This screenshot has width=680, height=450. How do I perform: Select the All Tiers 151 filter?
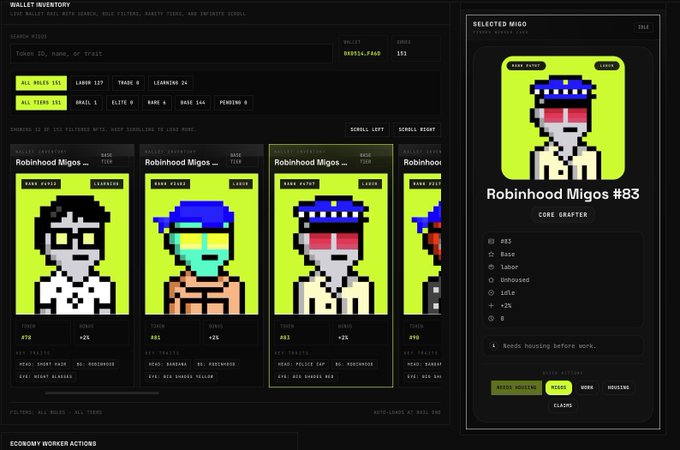click(41, 103)
